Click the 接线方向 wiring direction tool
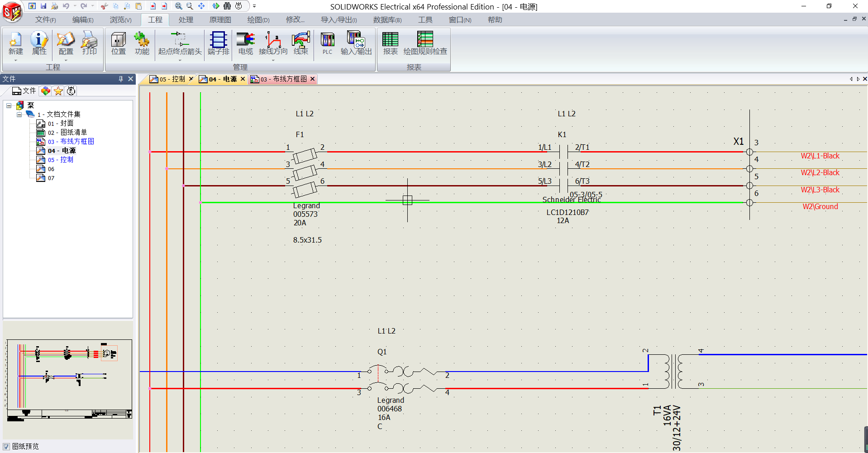The image size is (868, 453). tap(273, 43)
